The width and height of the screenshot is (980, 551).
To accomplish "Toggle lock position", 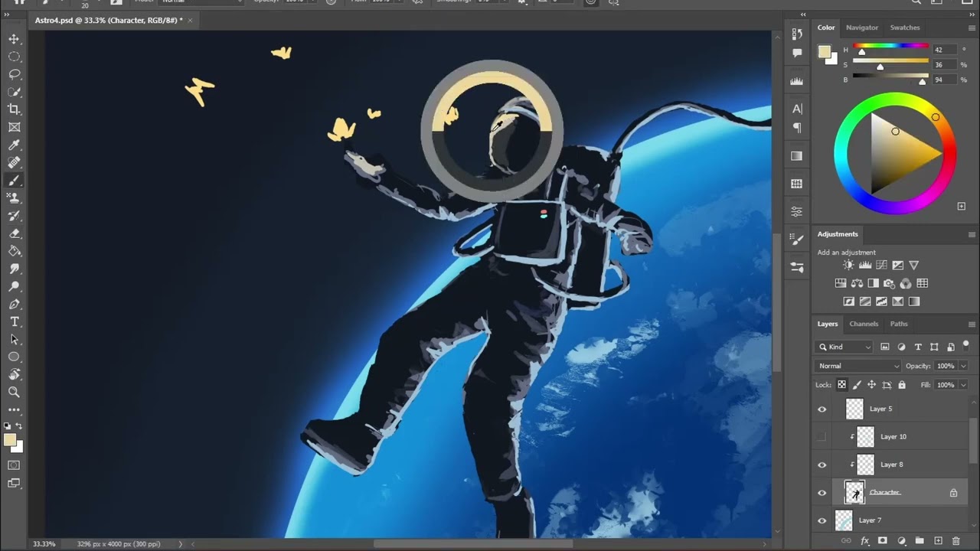I will pos(872,385).
